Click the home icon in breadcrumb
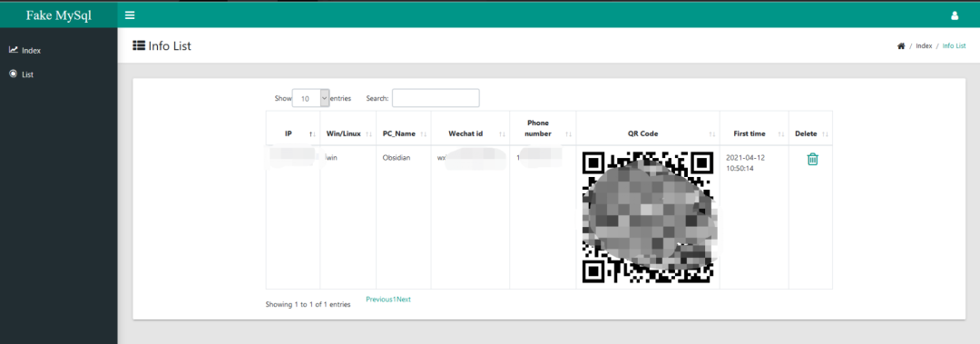The width and height of the screenshot is (980, 344). [x=901, y=46]
